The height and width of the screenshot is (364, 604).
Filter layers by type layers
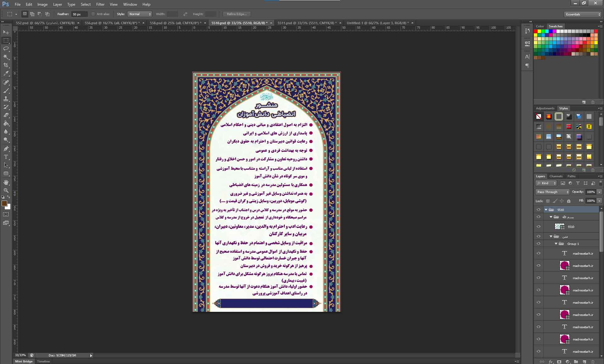pyautogui.click(x=578, y=183)
